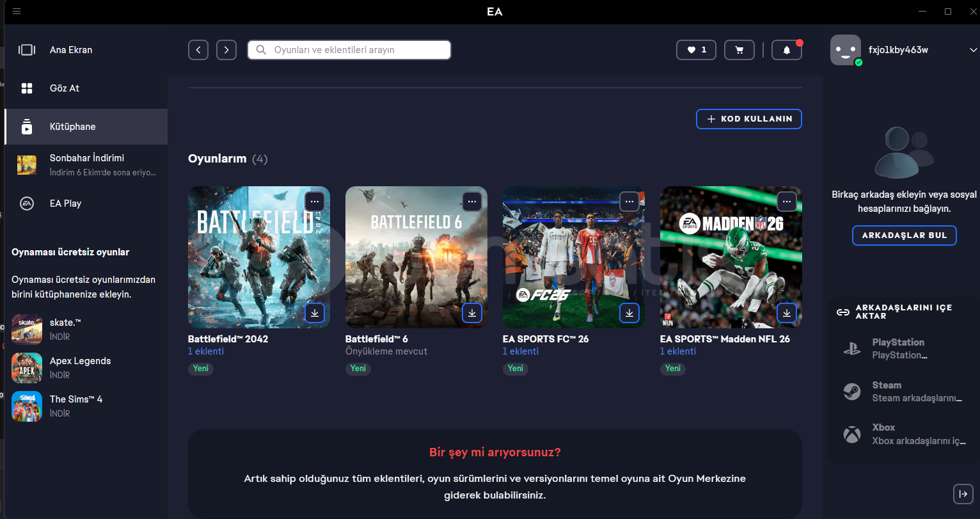Click the username fxjo1kby463w
This screenshot has width=980, height=519.
point(898,50)
